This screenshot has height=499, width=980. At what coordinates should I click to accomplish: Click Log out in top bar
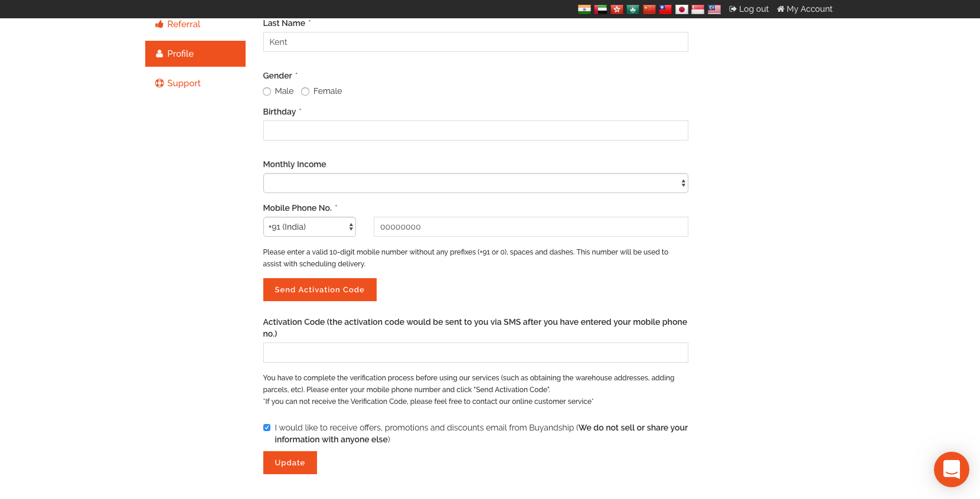(x=749, y=9)
